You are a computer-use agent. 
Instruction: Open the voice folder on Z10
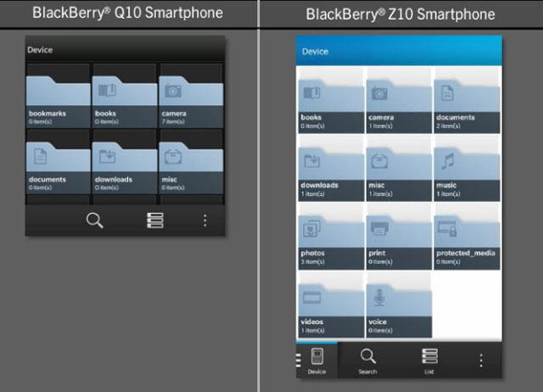(x=399, y=305)
